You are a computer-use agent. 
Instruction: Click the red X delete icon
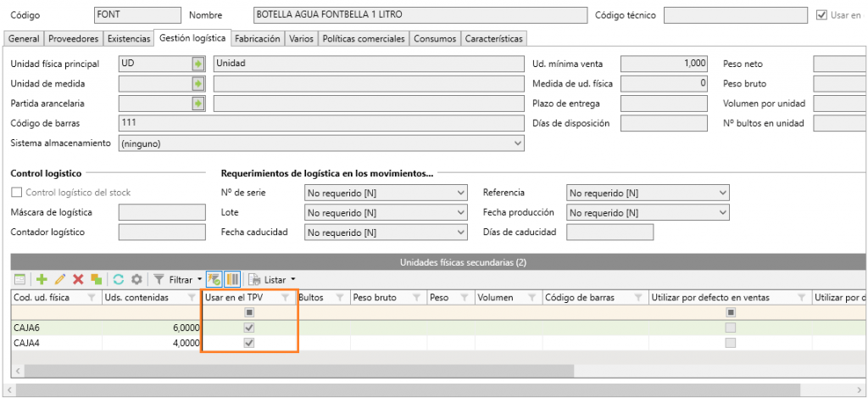(78, 279)
